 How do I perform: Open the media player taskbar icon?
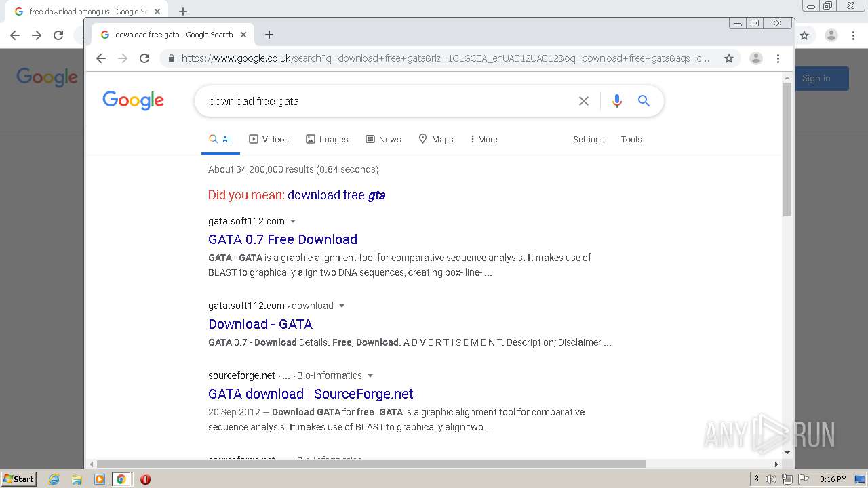(x=100, y=479)
